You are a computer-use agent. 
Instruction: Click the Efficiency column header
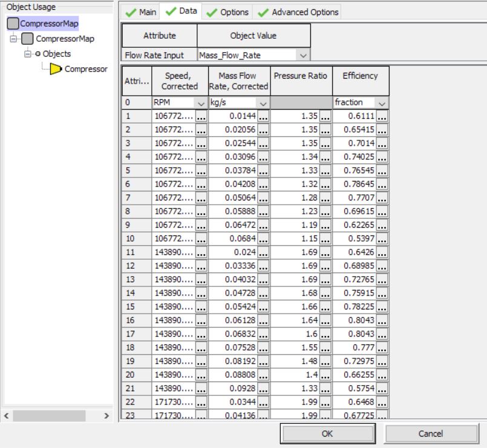pos(361,81)
